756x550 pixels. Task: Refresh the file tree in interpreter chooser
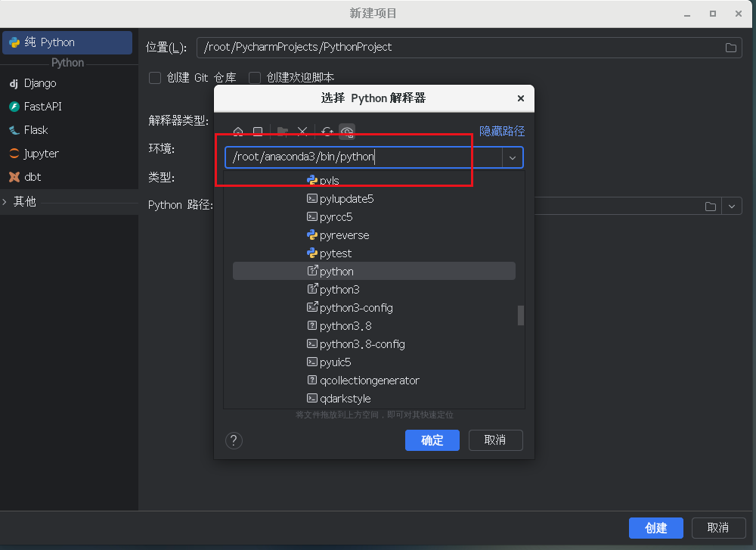point(327,131)
